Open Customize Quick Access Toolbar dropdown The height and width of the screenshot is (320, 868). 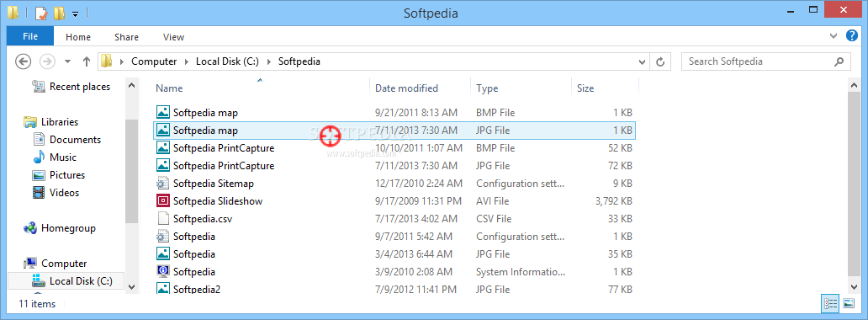pyautogui.click(x=76, y=13)
